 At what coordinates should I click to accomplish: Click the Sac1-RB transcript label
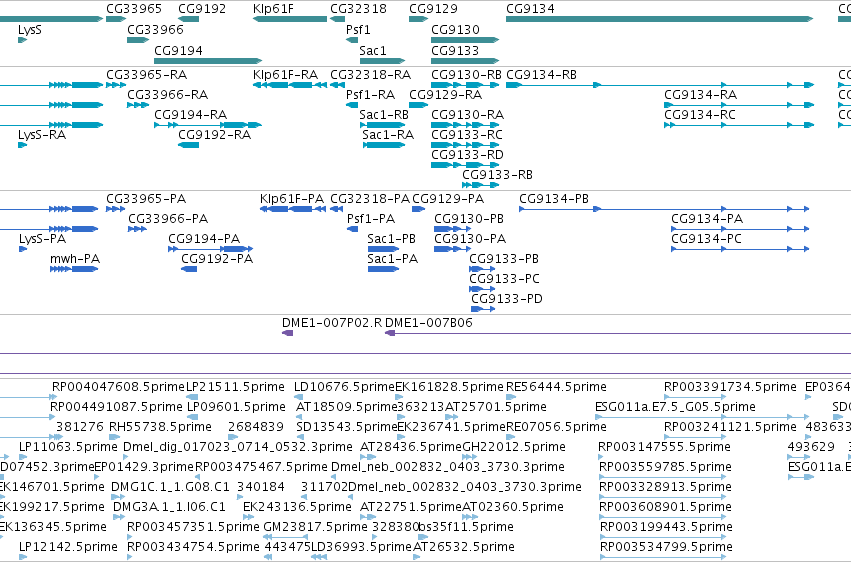[x=384, y=114]
